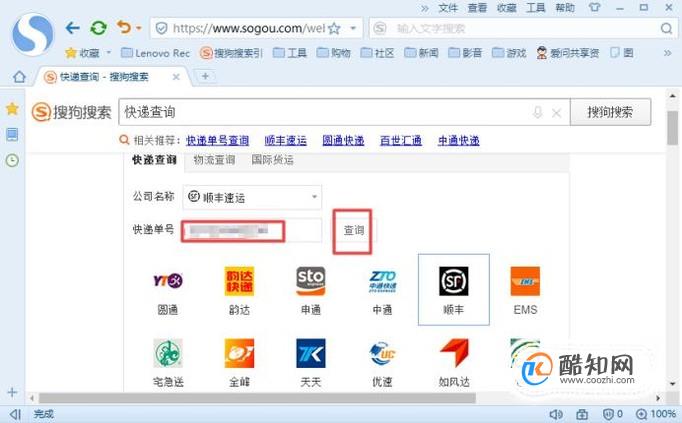The height and width of the screenshot is (423, 682).
Task: Close the 快递查询 tab
Action: pyautogui.click(x=176, y=77)
